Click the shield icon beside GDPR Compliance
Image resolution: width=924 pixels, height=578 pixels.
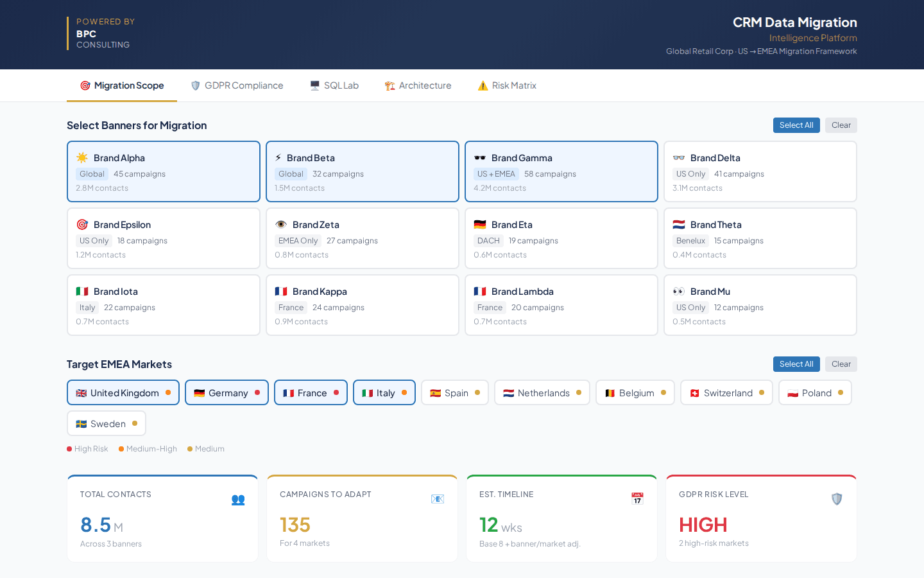click(194, 85)
